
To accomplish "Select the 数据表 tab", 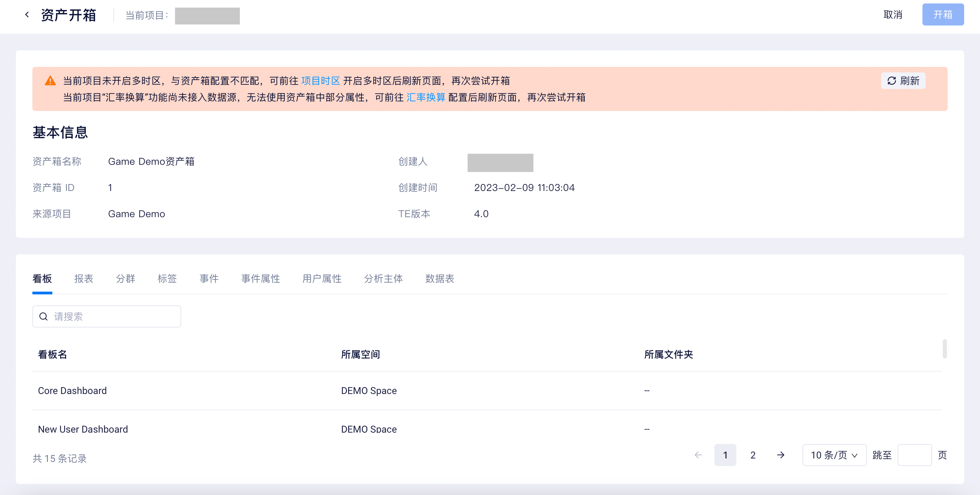I will [x=440, y=279].
